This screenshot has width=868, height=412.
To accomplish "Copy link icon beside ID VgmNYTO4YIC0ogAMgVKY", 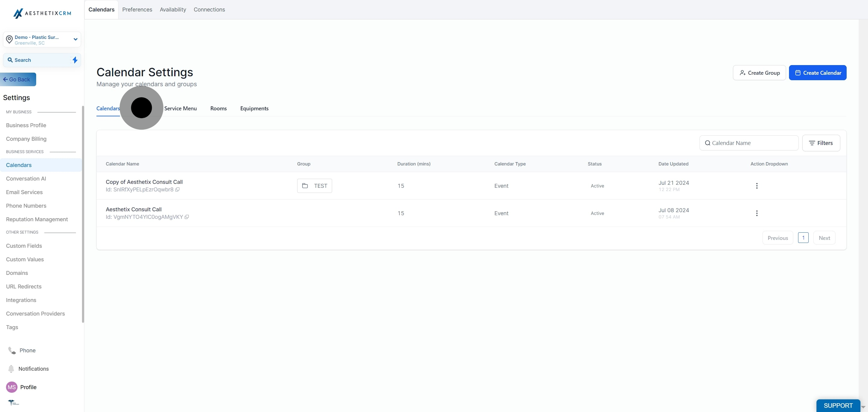I will 187,217.
